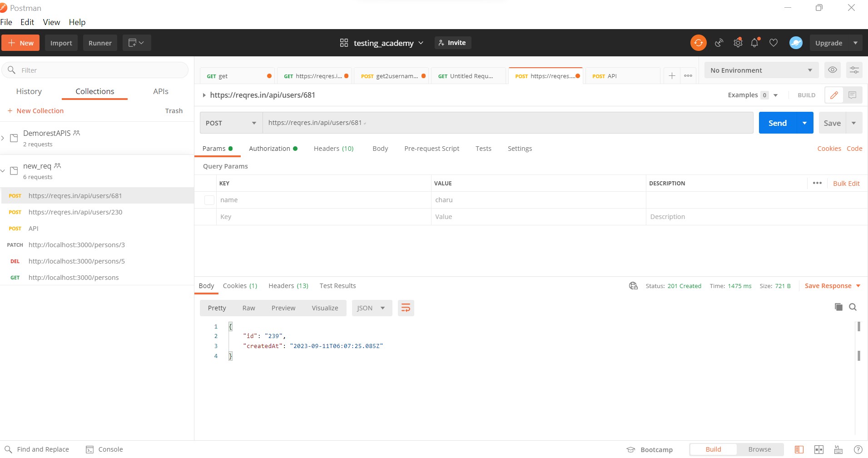
Task: Click the blue Send button
Action: pos(778,123)
